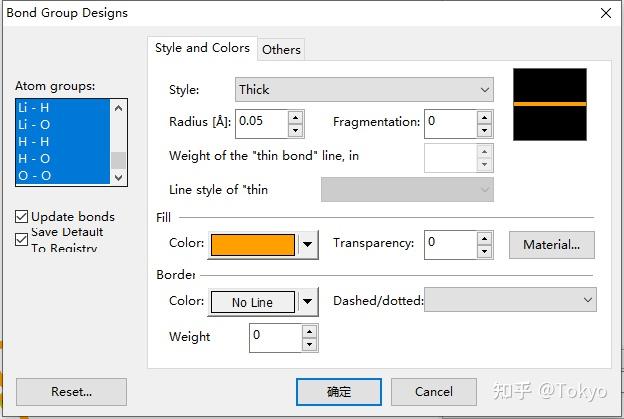Screen dimensions: 624x419
Task: Increase the Fragmentation spinner value
Action: tap(484, 117)
